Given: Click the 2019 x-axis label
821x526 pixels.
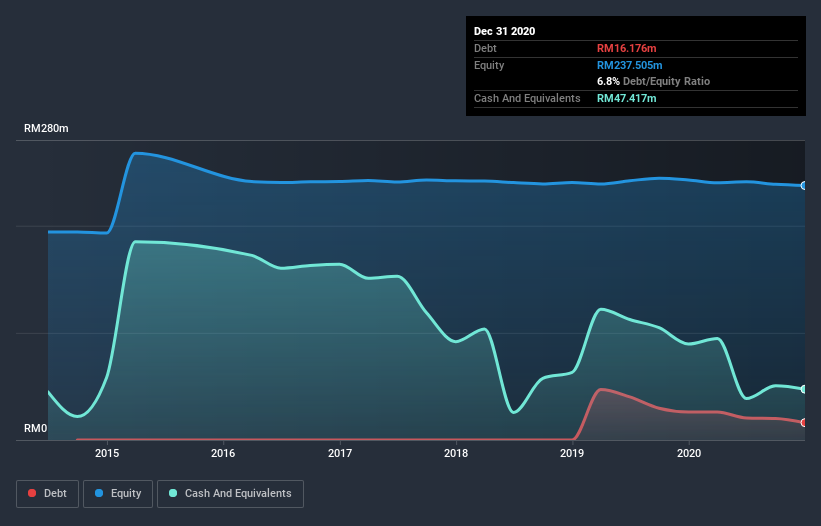Looking at the screenshot, I should (572, 453).
